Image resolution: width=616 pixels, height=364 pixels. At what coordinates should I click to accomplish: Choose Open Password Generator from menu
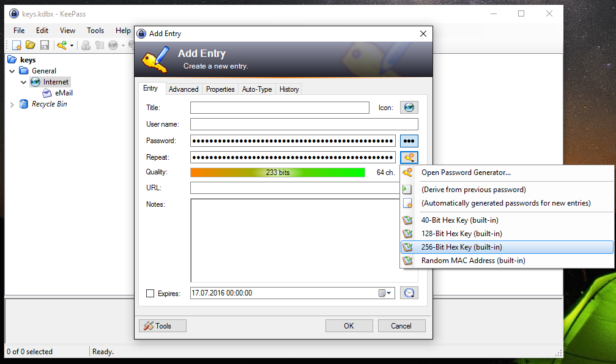[466, 173]
